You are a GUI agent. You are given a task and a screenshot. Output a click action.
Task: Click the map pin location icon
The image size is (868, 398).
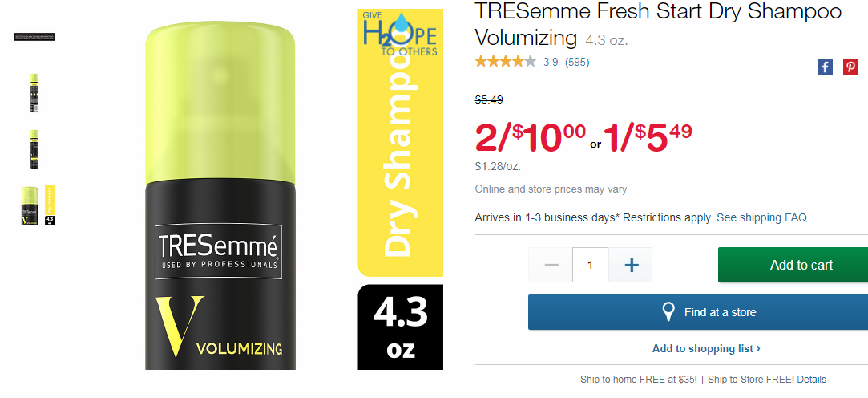point(668,312)
